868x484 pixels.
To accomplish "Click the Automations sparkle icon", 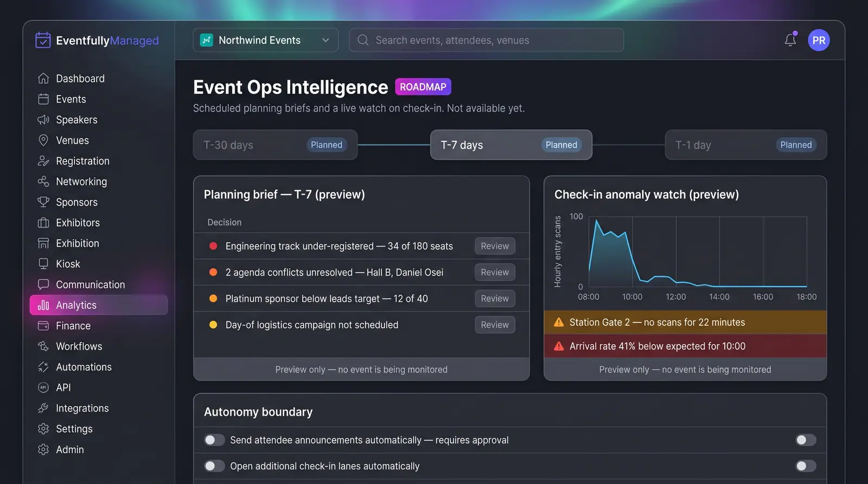I will pos(43,367).
